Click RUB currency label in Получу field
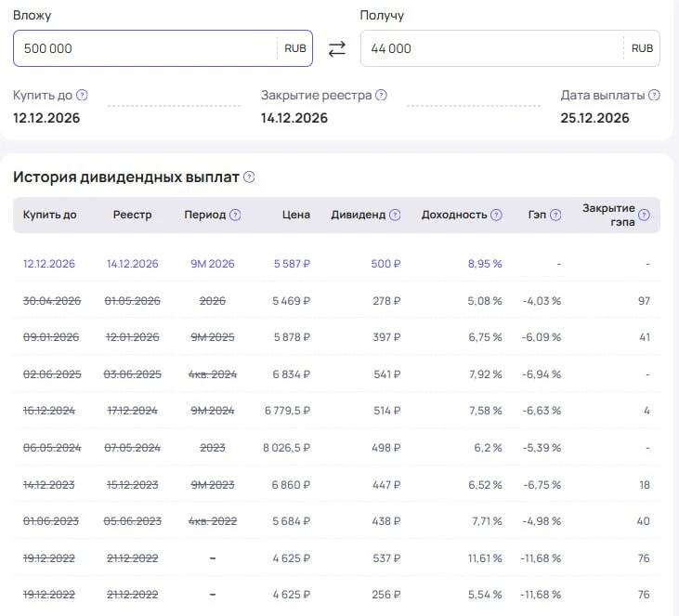Image resolution: width=679 pixels, height=616 pixels. click(642, 48)
